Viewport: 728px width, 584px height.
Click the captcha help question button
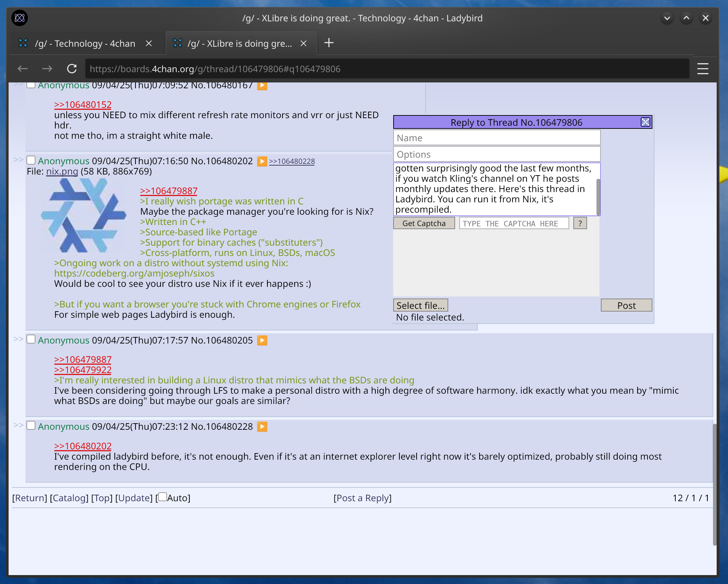[580, 223]
